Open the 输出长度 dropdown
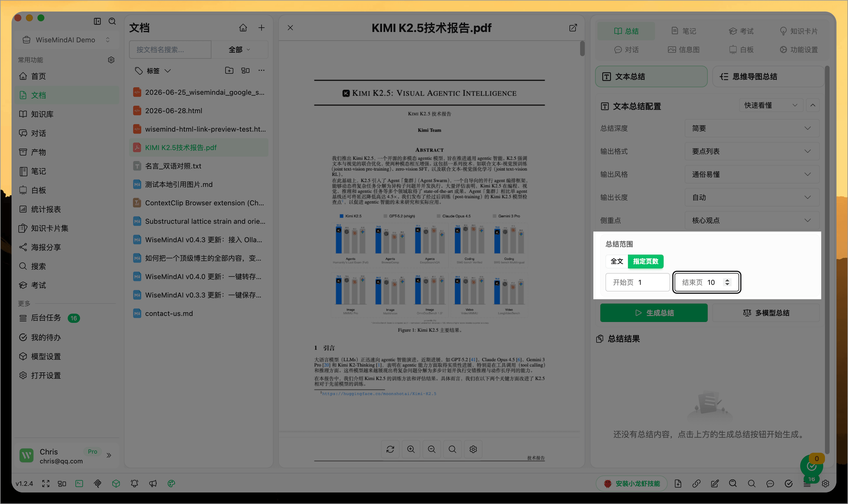The height and width of the screenshot is (504, 848). (x=752, y=197)
